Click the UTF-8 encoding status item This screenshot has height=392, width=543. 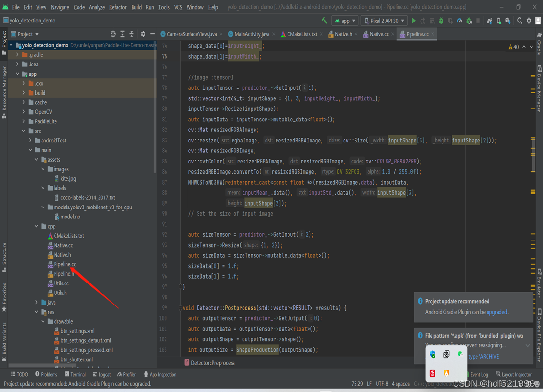(x=382, y=384)
